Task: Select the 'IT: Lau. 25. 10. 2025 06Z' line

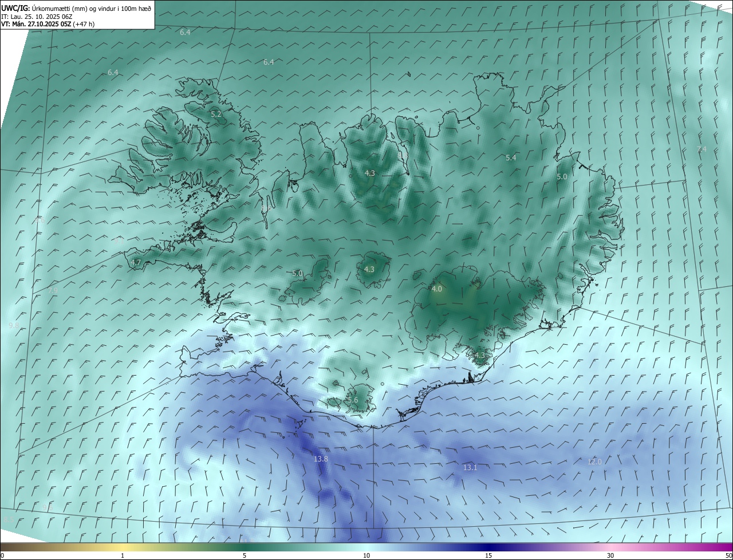Action: click(37, 16)
